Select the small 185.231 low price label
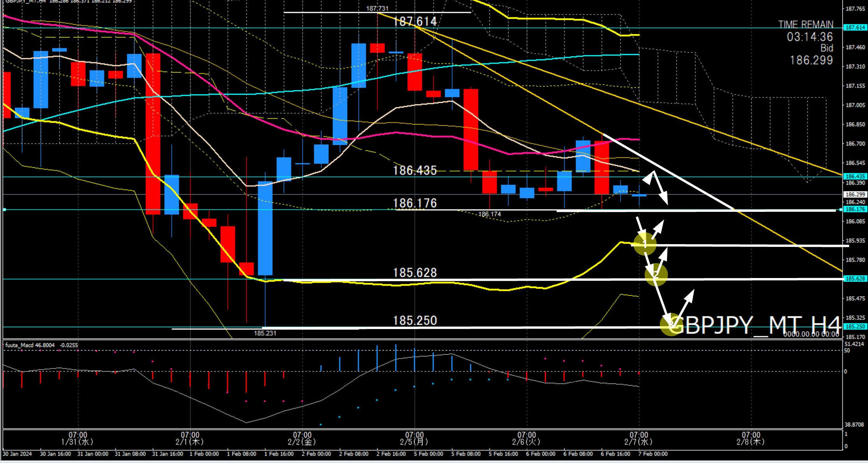 (x=265, y=333)
